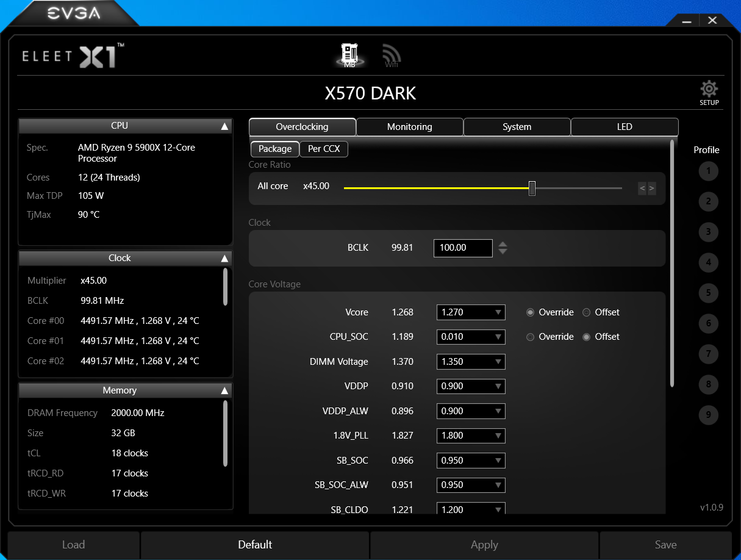The height and width of the screenshot is (560, 741).
Task: Open the VDDP_ALW voltage dropdown
Action: click(x=471, y=411)
